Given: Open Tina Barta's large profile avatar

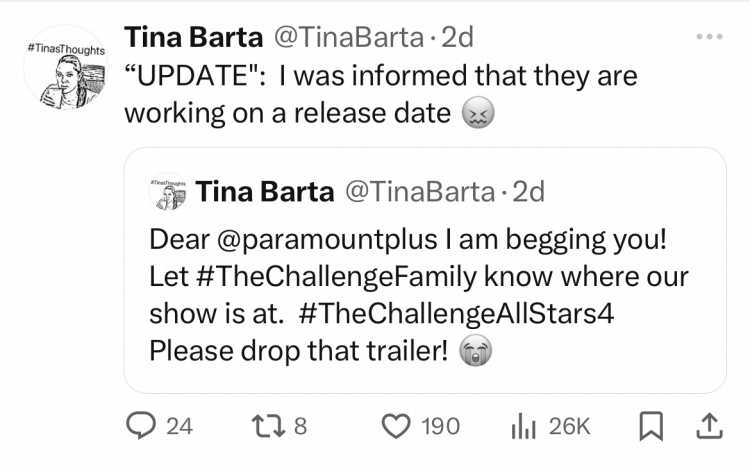Looking at the screenshot, I should point(66,68).
